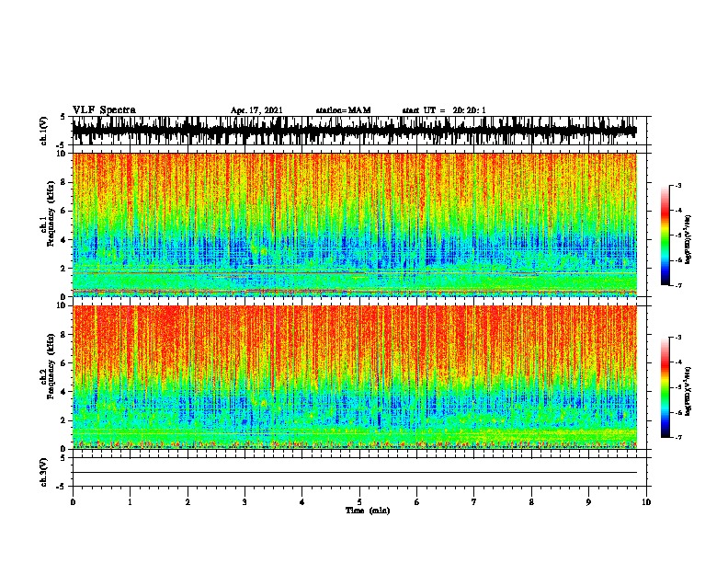
Task: Click the ch.2 color bar unit label
Action: (688, 391)
